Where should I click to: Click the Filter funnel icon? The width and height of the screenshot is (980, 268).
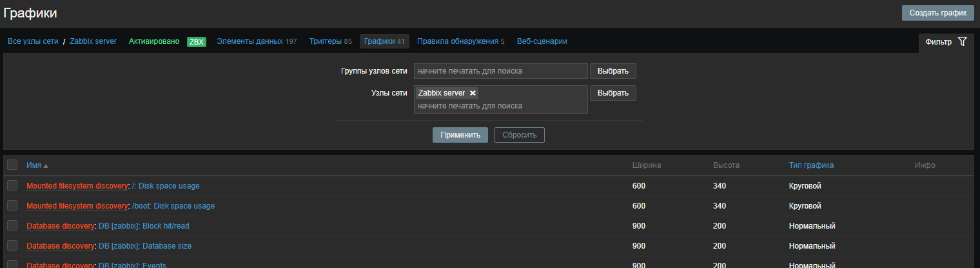pos(962,42)
